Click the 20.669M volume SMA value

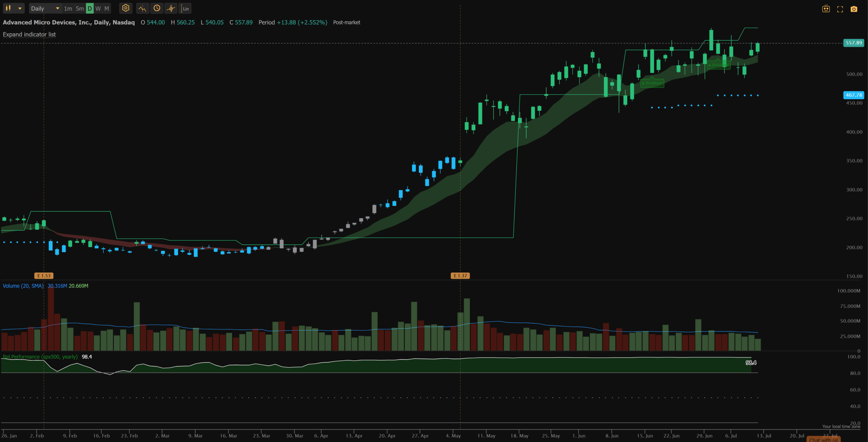click(78, 286)
